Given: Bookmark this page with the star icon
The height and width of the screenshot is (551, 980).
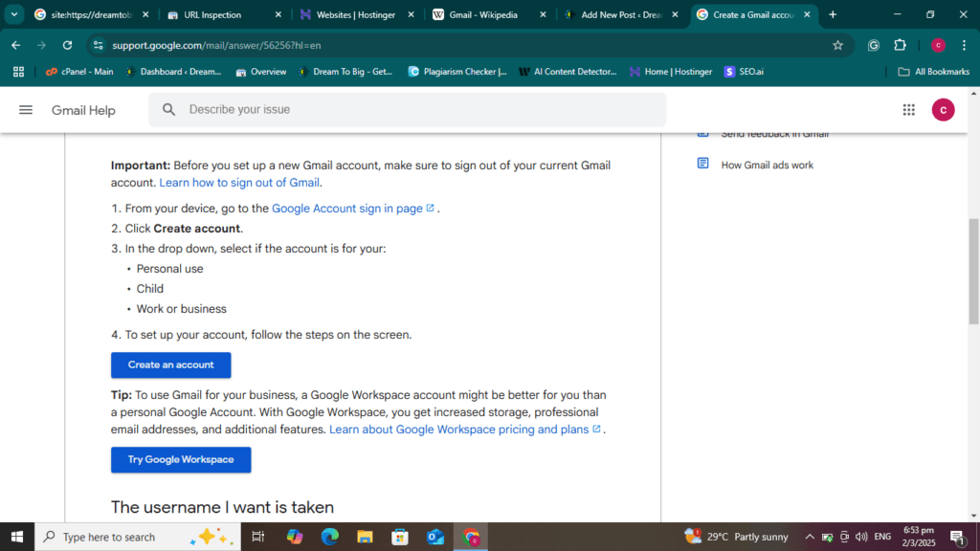Looking at the screenshot, I should tap(837, 45).
